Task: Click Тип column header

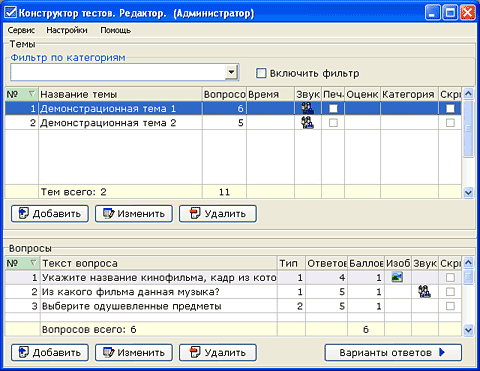Action: [x=291, y=263]
